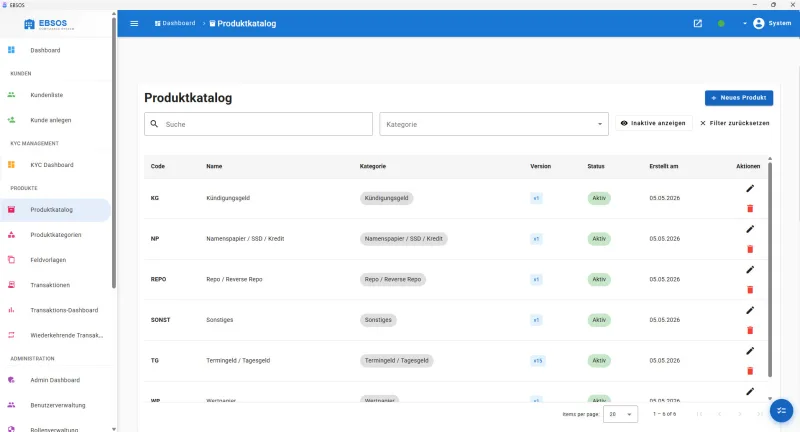
Task: Toggle the hamburger menu in header
Action: tap(134, 23)
